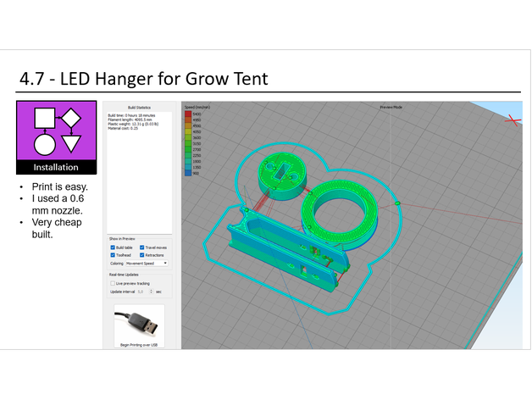Toggle the Travel moves checkbox

click(x=141, y=247)
